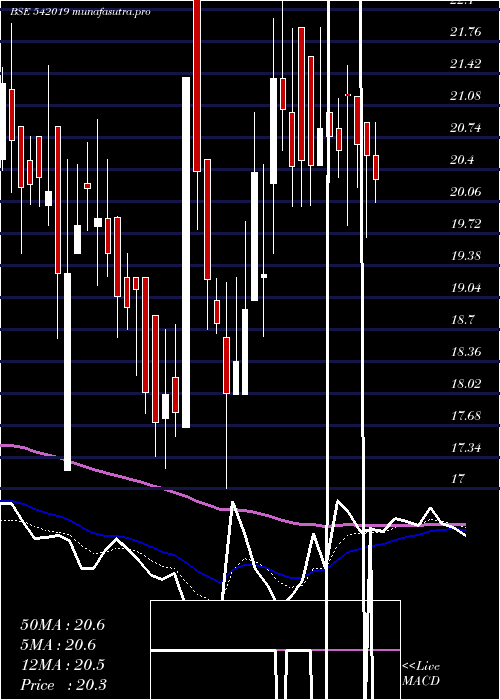
Task: Click the last red candlestick on the right
Action: pyautogui.click(x=376, y=167)
